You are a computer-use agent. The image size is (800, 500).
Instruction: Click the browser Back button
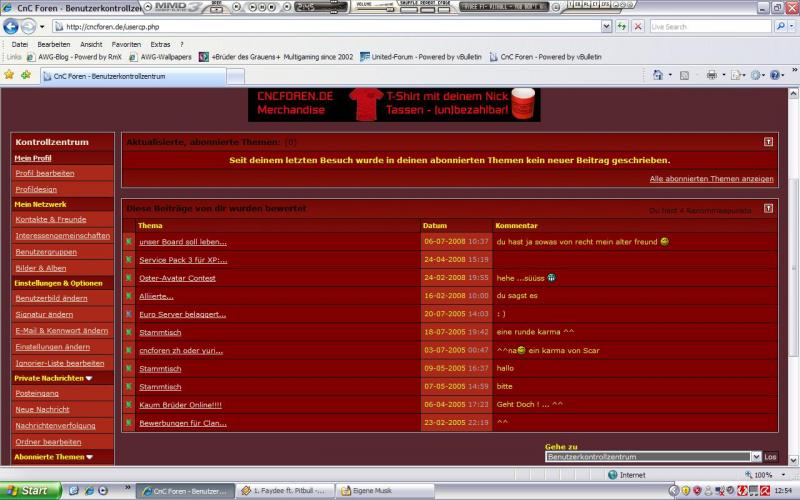click(12, 27)
